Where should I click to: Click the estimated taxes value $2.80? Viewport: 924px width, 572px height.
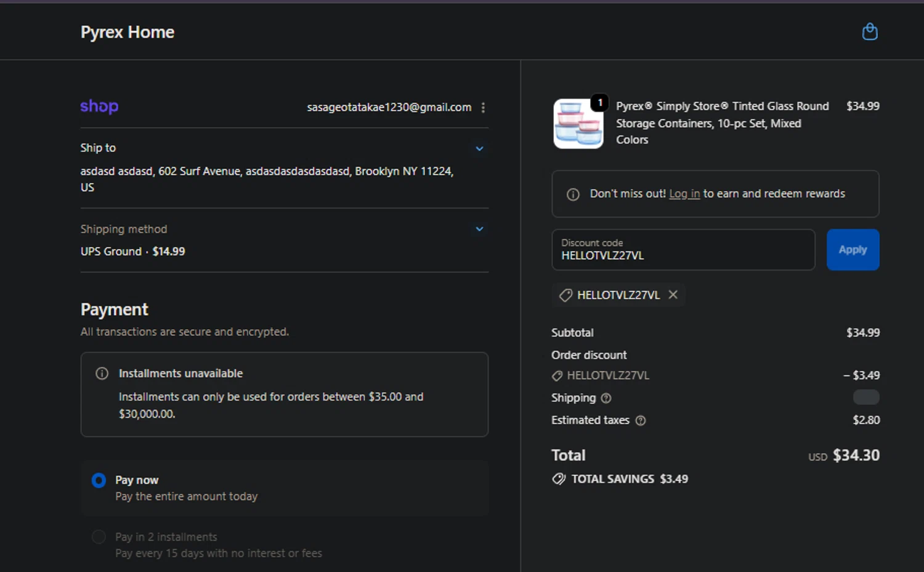coord(866,420)
